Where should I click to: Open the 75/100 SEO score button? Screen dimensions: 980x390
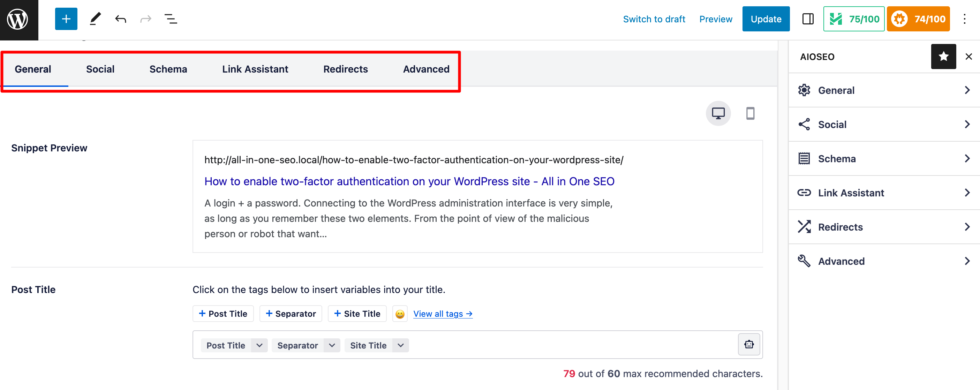[x=854, y=19]
